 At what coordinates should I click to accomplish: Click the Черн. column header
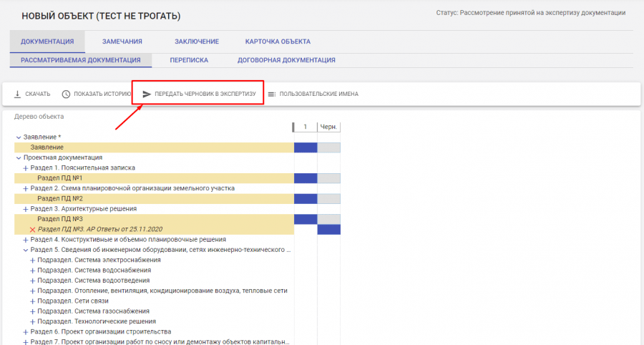(329, 127)
